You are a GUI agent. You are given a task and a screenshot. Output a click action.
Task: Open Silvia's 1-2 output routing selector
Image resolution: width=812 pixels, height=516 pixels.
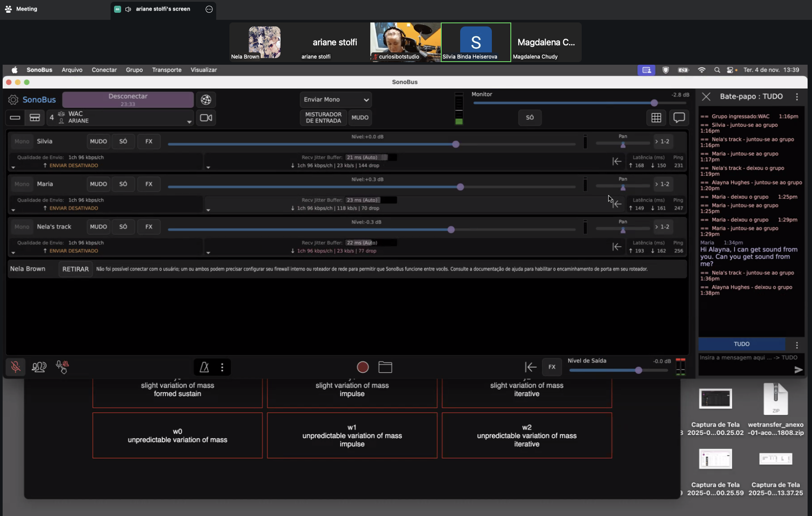tap(662, 141)
